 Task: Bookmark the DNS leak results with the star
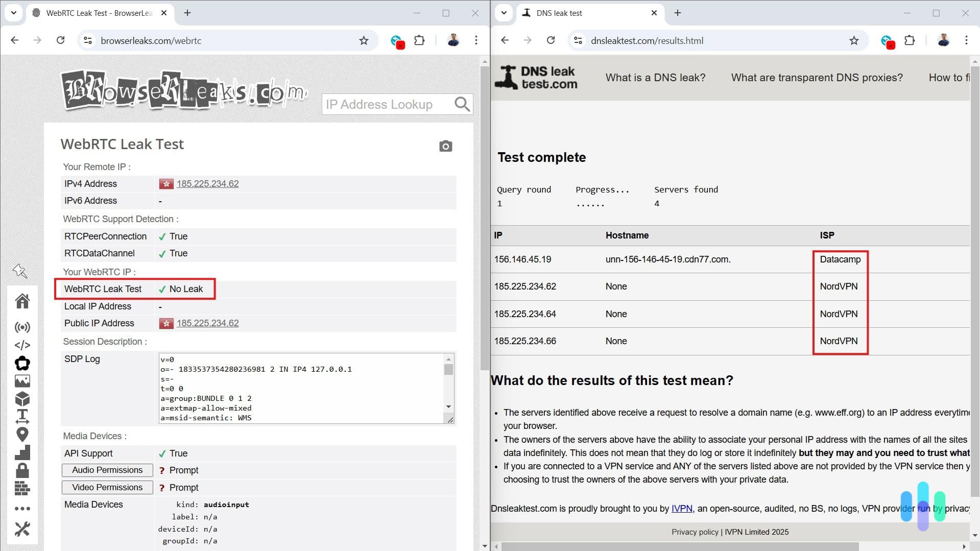click(x=854, y=40)
